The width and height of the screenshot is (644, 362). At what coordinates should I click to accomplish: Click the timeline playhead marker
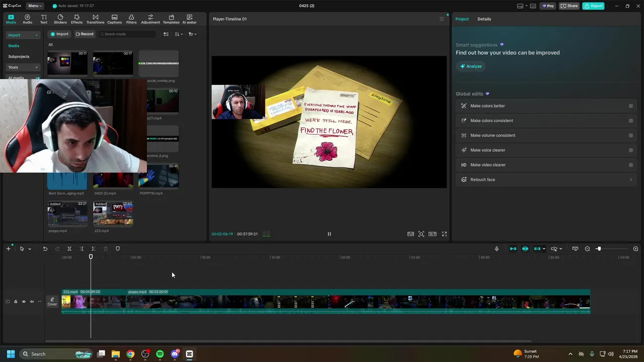click(x=91, y=257)
